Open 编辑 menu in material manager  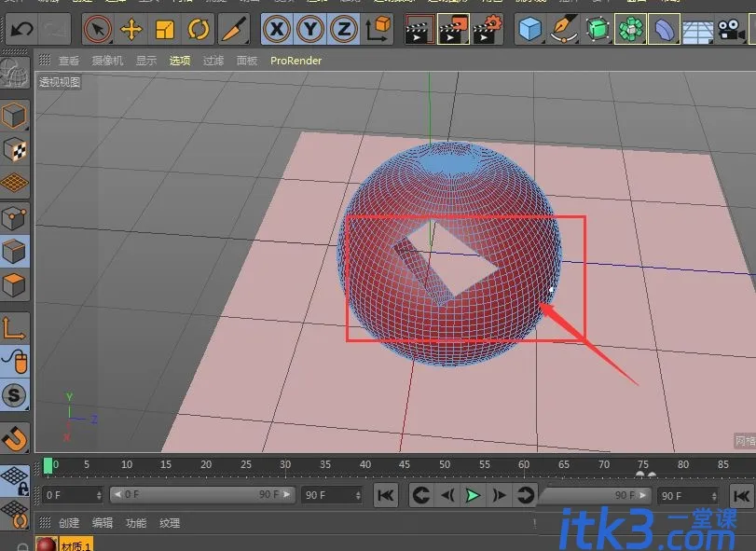coord(103,523)
